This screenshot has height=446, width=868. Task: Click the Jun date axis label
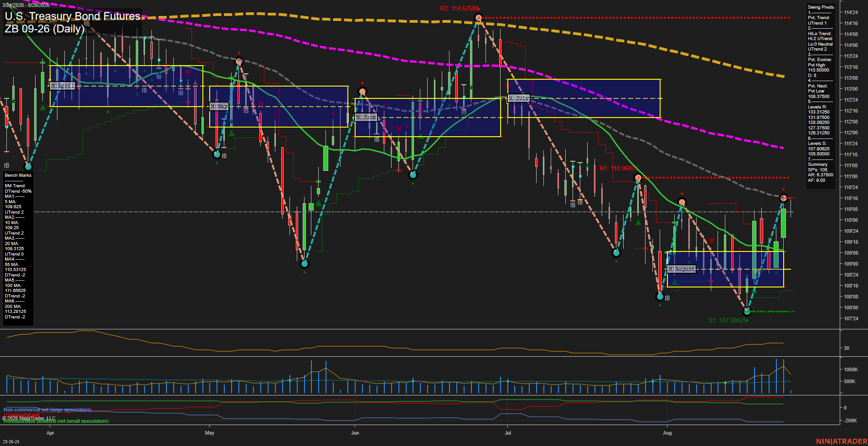pos(355,433)
